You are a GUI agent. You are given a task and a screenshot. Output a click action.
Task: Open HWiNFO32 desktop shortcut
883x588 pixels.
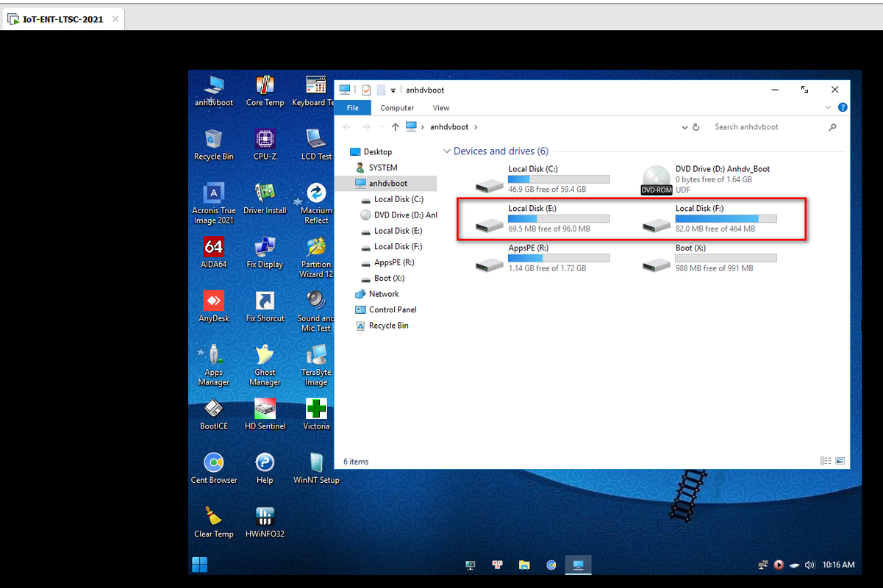pyautogui.click(x=265, y=523)
